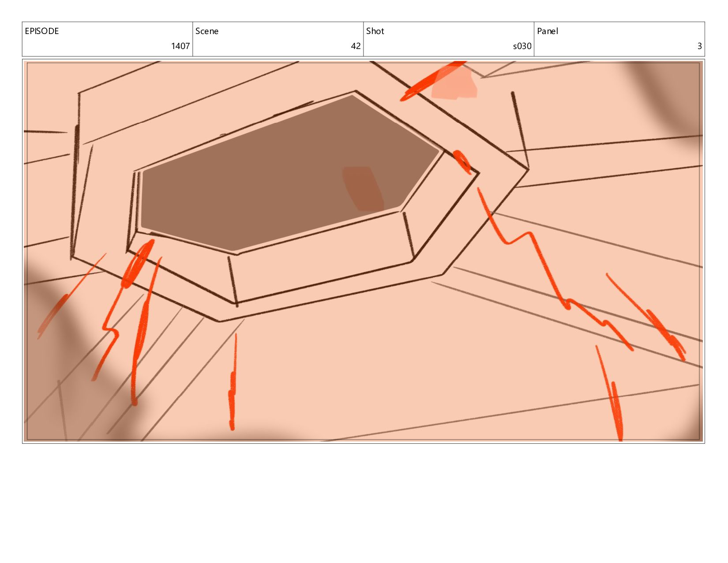Viewport: 728px width, 563px height.
Task: Click the Shot header label
Action: pos(375,31)
